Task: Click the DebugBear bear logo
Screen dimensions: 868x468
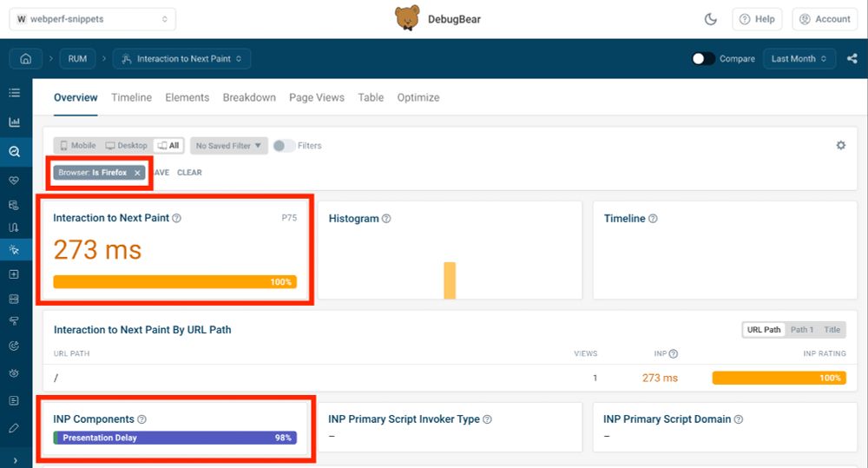Action: coord(407,18)
